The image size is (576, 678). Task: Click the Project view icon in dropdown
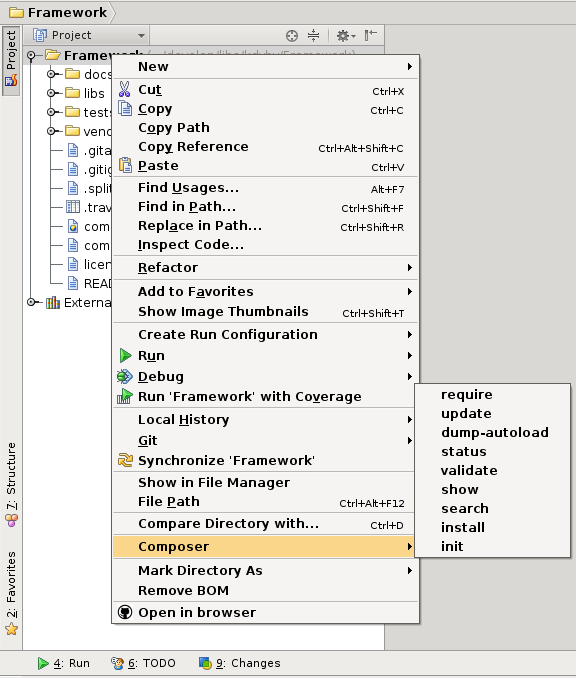coord(40,35)
